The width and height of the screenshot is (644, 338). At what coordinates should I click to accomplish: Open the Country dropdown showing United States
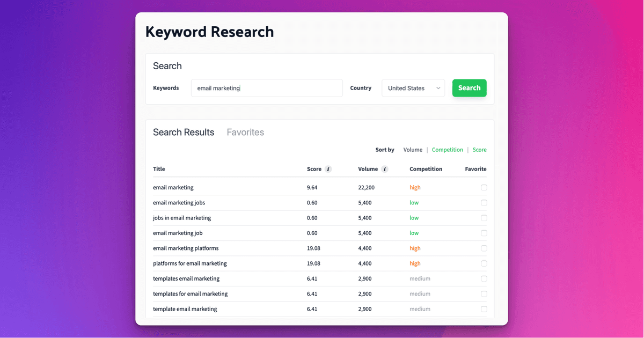413,88
